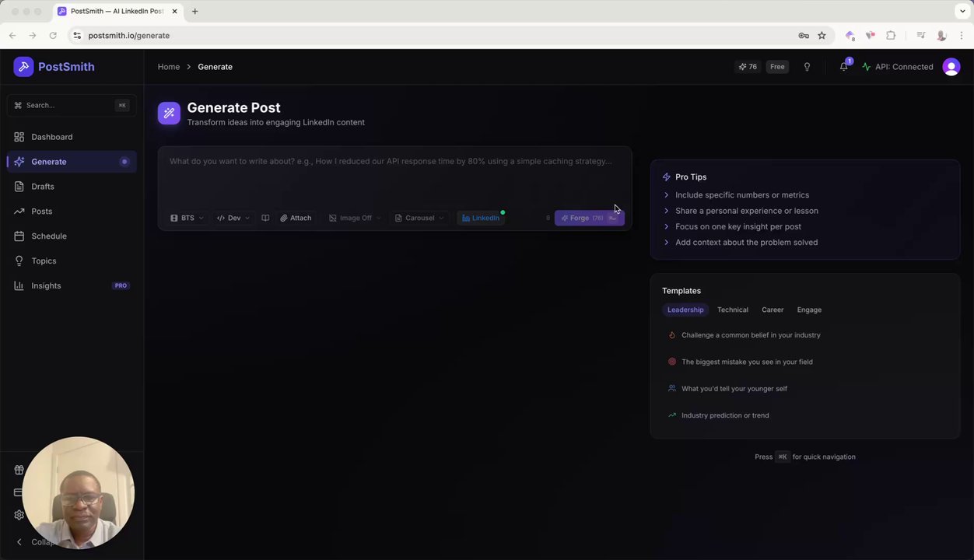The width and height of the screenshot is (974, 560).
Task: Open the Image Off dropdown
Action: [x=355, y=218]
